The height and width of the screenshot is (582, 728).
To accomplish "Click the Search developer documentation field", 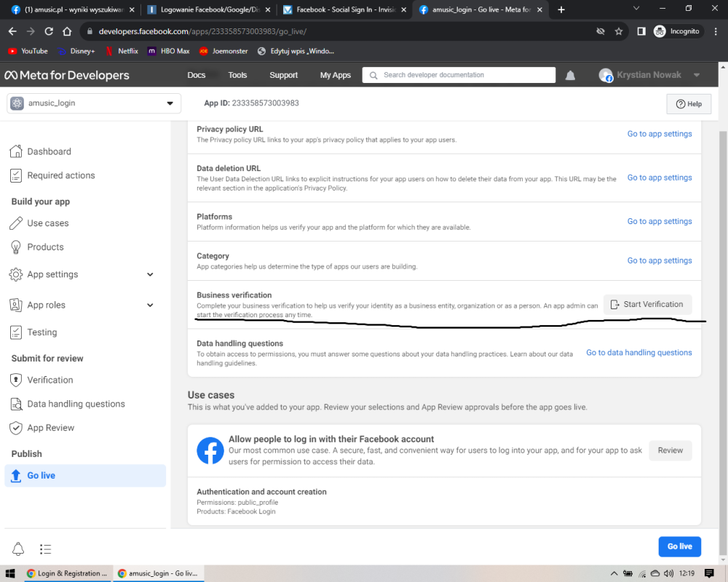I will click(x=466, y=75).
